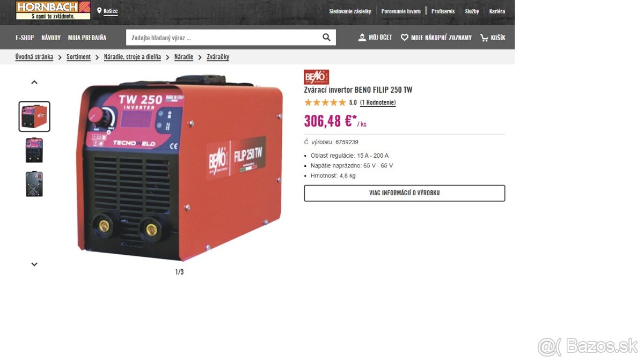This screenshot has width=644, height=362.
Task: Open the 1 Hodnotenie reviews link
Action: [378, 102]
